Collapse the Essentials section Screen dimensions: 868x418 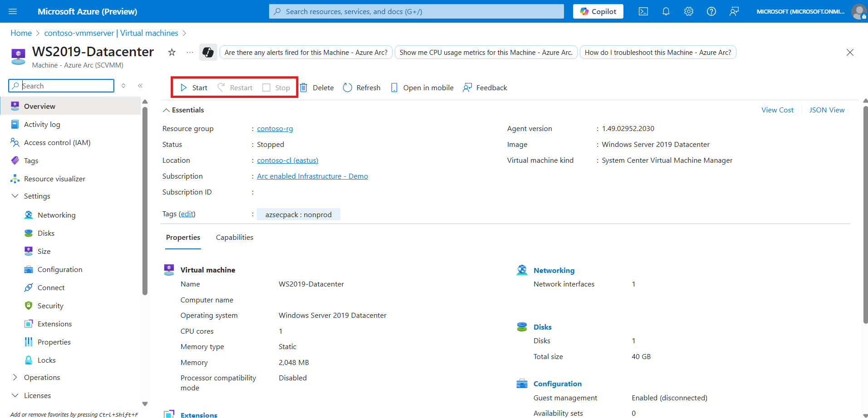pyautogui.click(x=183, y=110)
